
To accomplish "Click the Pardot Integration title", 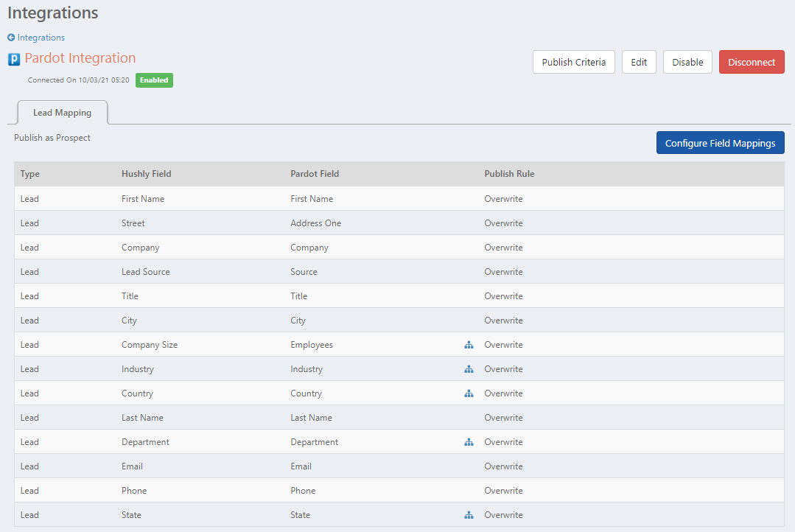I will pos(80,57).
